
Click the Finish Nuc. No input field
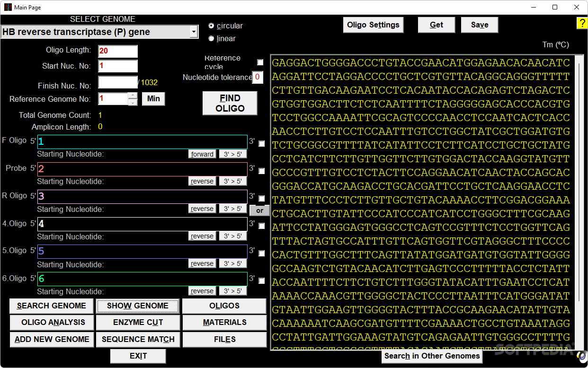click(118, 82)
